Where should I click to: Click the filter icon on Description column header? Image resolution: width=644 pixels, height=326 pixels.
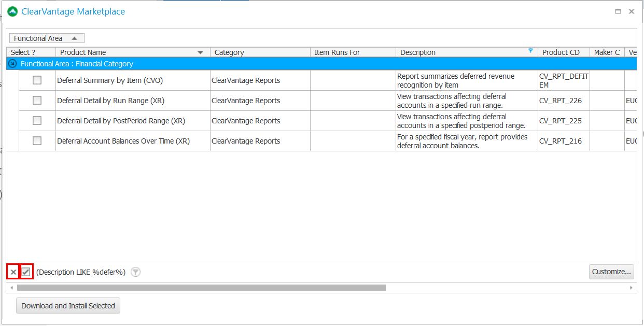click(530, 50)
